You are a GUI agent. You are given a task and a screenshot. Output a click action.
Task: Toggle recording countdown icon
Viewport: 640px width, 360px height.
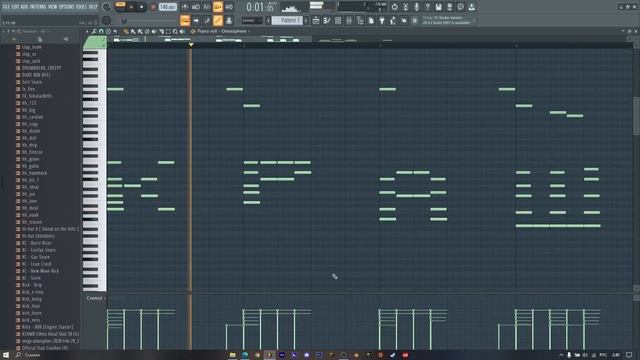coord(207,7)
